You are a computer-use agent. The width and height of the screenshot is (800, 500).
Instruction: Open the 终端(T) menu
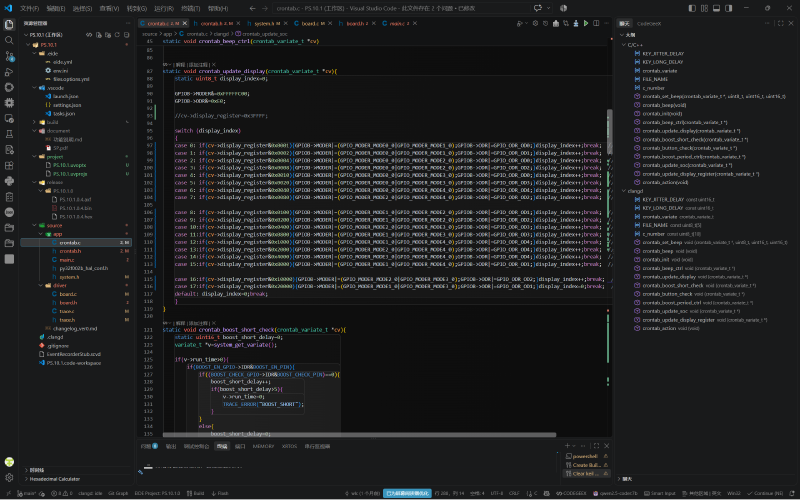[191, 8]
